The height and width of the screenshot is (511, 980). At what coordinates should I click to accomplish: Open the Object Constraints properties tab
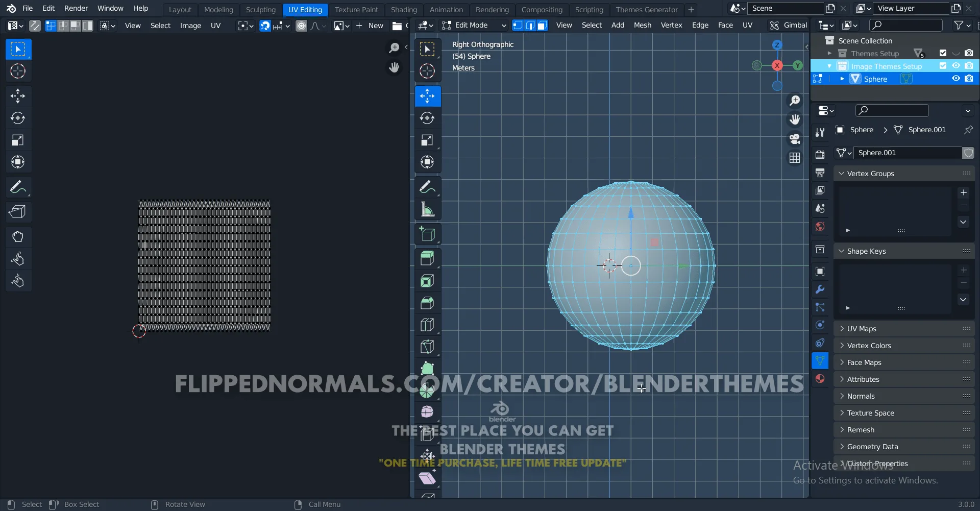click(820, 343)
